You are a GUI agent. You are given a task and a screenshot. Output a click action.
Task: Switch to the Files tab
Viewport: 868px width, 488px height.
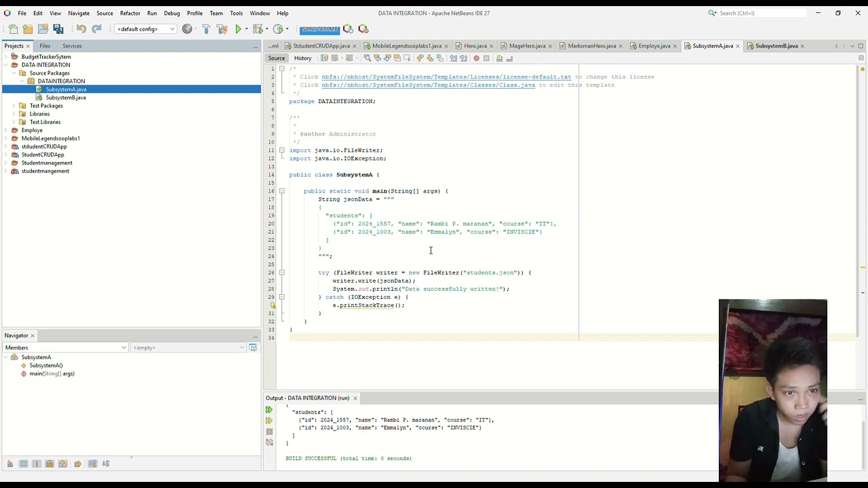[x=45, y=46]
